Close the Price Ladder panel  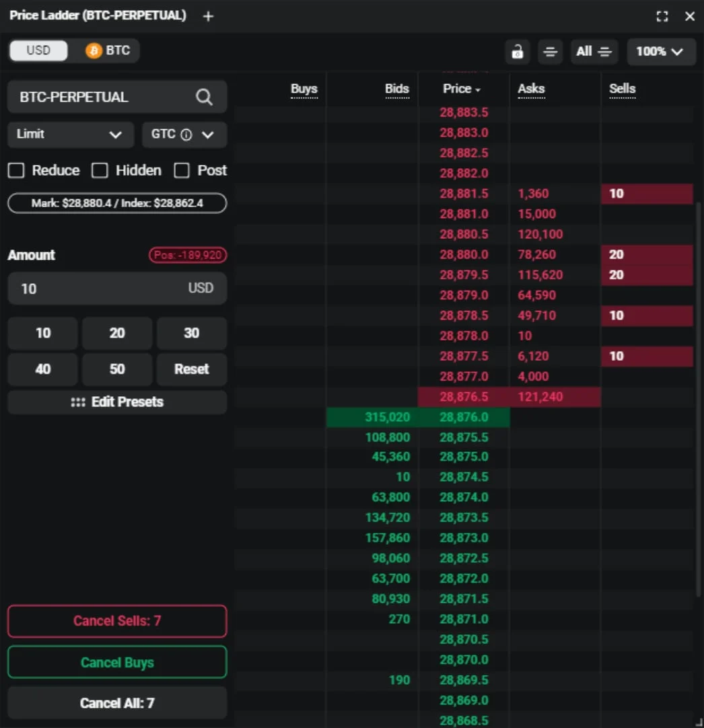click(690, 16)
